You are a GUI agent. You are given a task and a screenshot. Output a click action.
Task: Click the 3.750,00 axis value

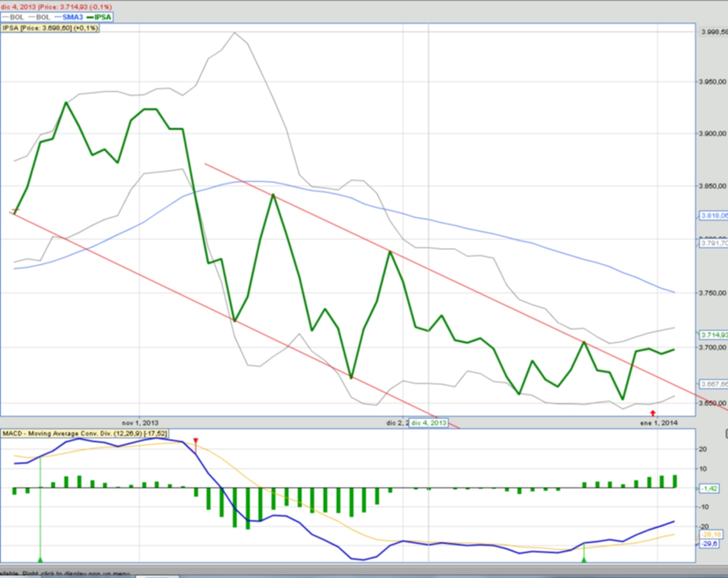pyautogui.click(x=713, y=293)
